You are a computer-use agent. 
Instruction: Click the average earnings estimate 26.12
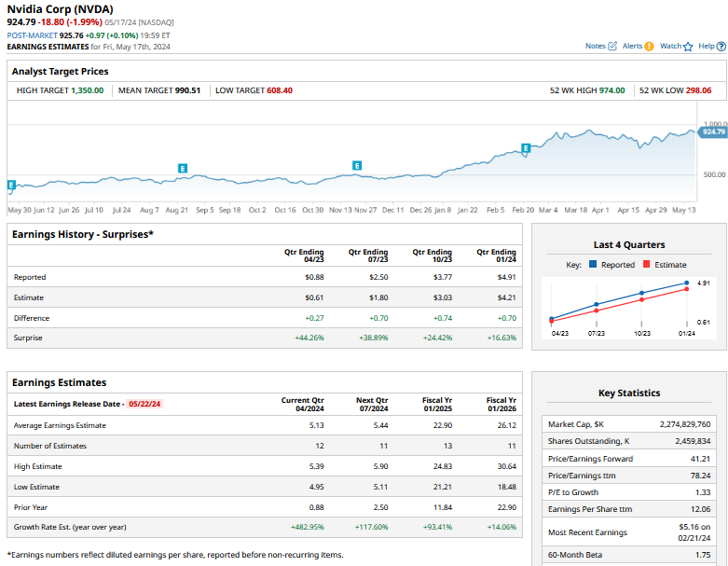coord(506,425)
